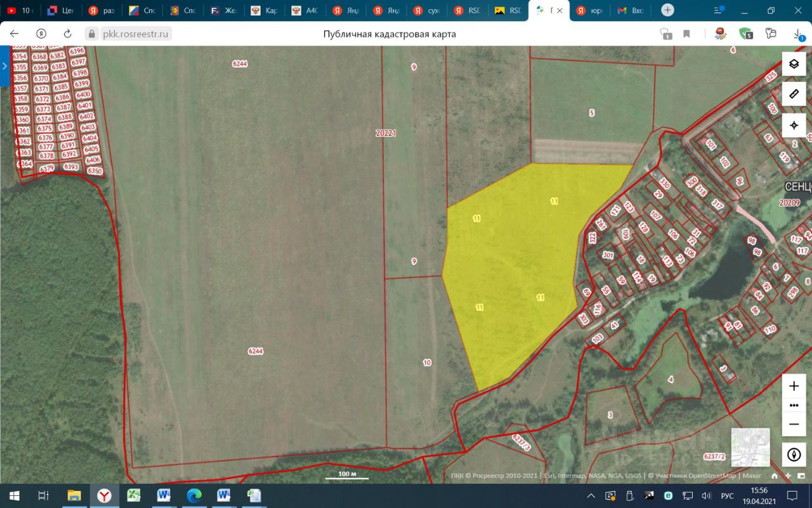
Task: Click card icon in map footer
Action: 801,475
